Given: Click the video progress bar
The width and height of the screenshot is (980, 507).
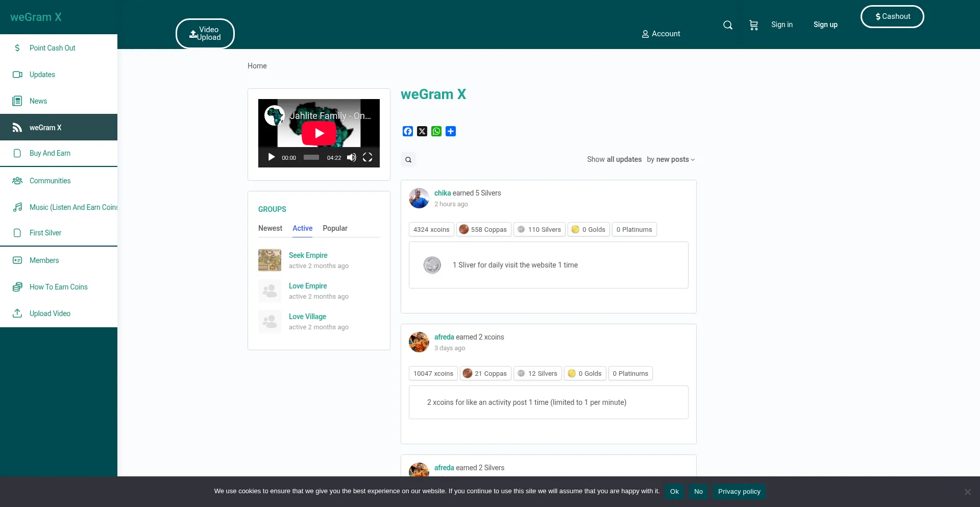Looking at the screenshot, I should click(x=311, y=157).
